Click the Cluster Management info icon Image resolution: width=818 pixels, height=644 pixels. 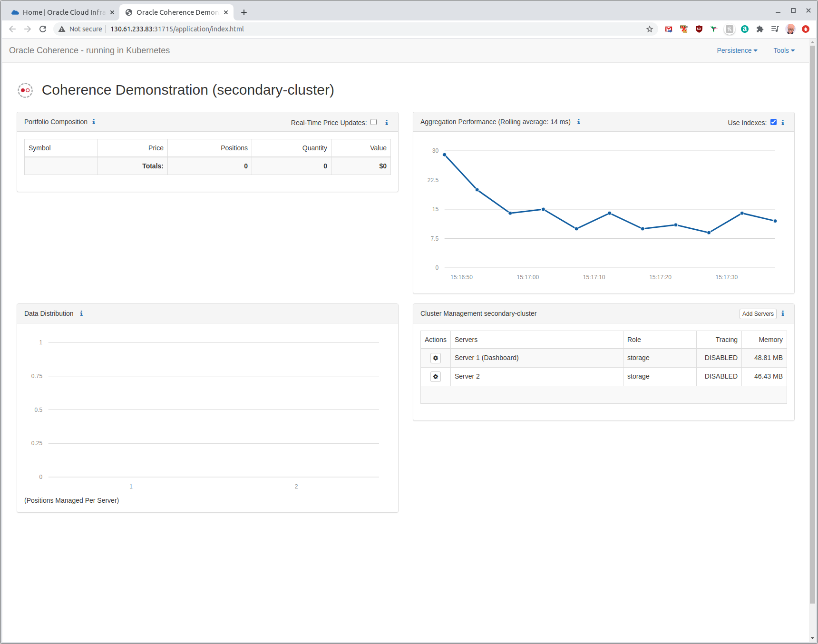click(x=783, y=313)
